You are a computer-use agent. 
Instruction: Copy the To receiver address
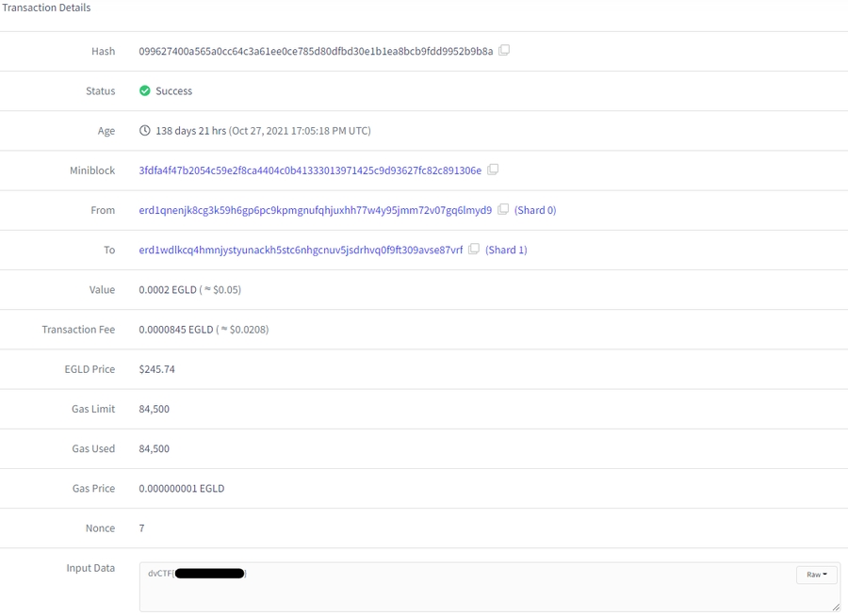coord(474,250)
